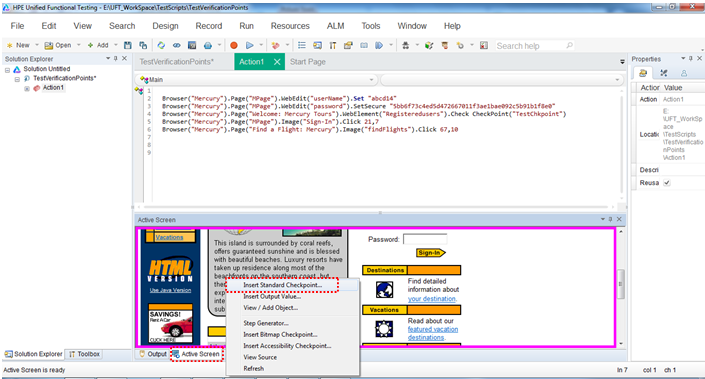
Task: Expand the Action1 node in Solution Explorer
Action: click(x=27, y=89)
